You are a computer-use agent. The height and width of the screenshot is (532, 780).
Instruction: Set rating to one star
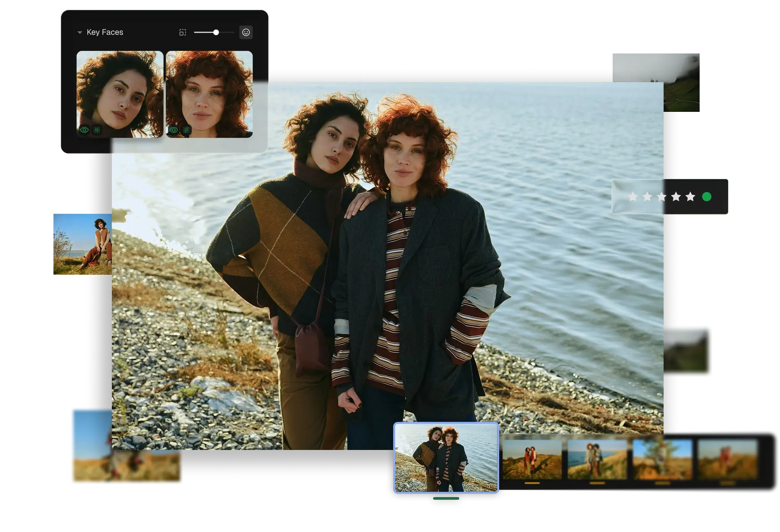pos(633,197)
